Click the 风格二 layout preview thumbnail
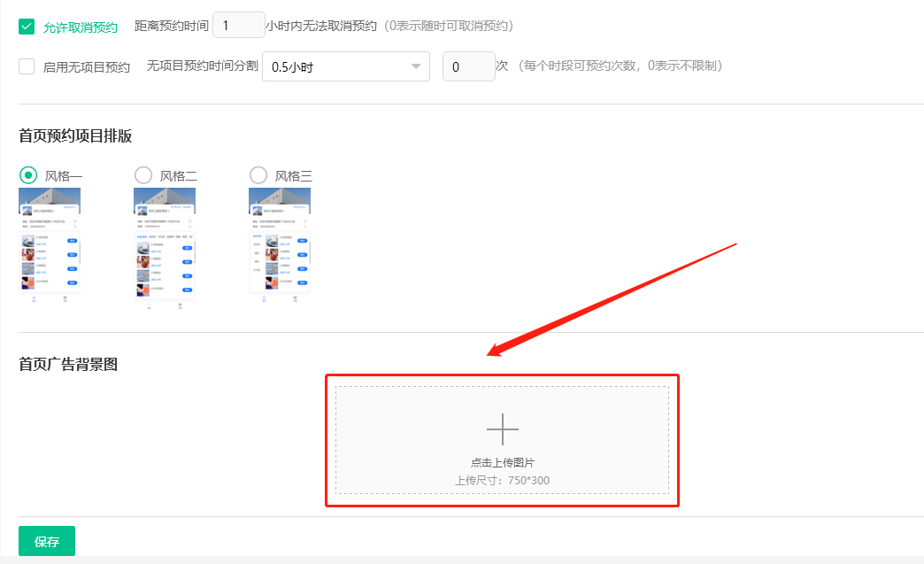The height and width of the screenshot is (564, 924). [x=165, y=246]
